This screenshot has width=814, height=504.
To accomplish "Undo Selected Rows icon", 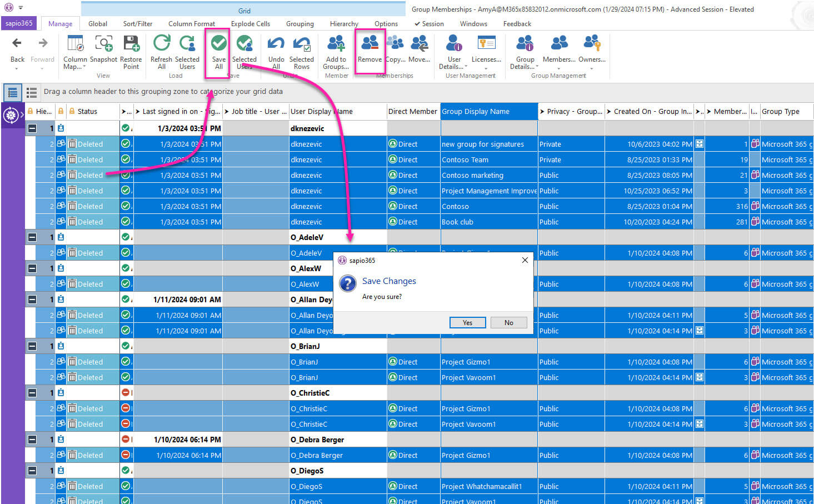I will pyautogui.click(x=302, y=43).
